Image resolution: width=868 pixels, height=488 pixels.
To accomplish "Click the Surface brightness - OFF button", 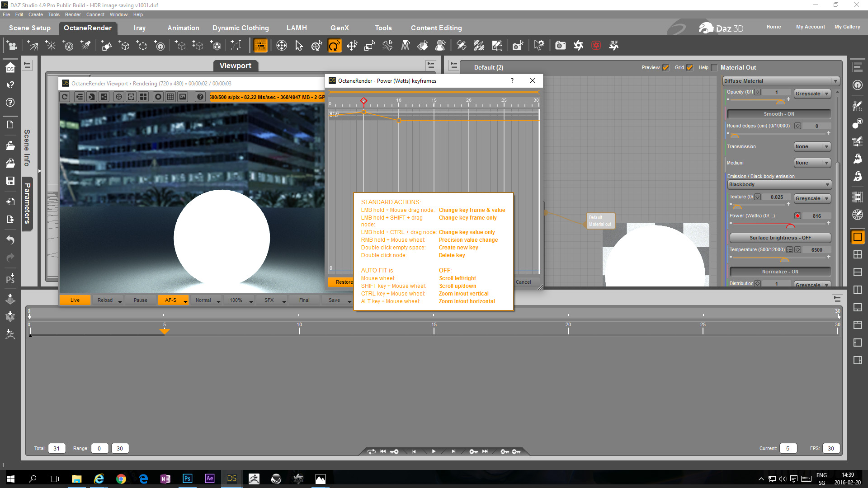I will [780, 238].
